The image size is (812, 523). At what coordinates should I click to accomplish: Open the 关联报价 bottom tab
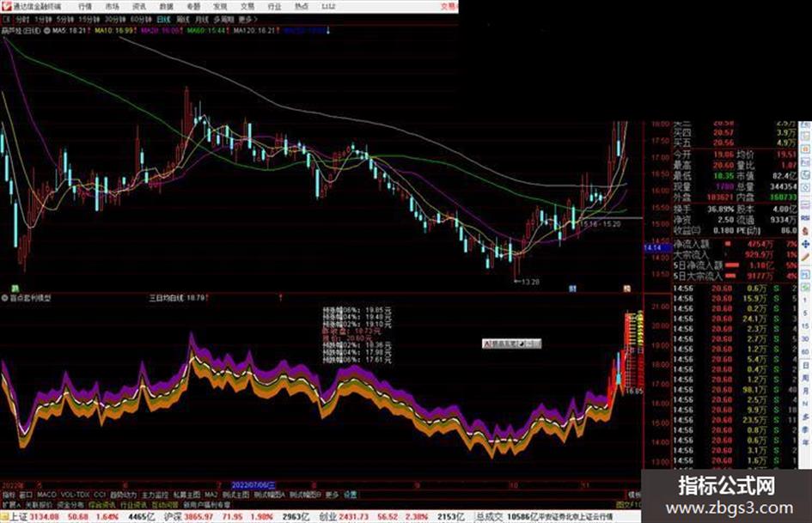pyautogui.click(x=39, y=504)
